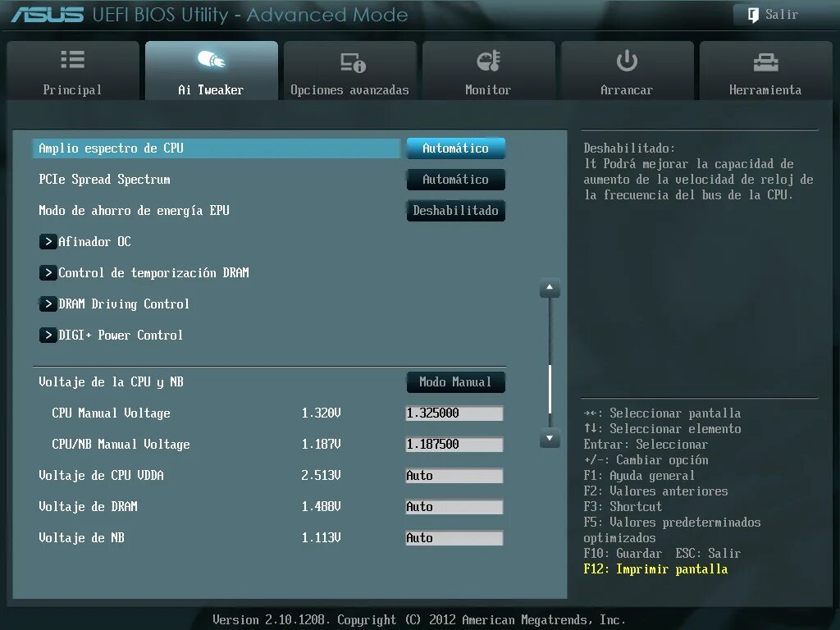
Task: Expand the Afinador OC submenu
Action: pos(85,242)
